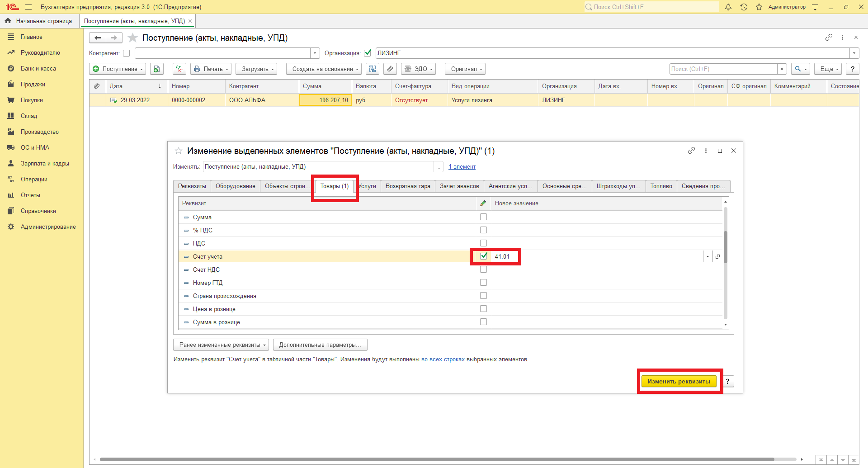Click the favorites star in title bar
This screenshot has width=868, height=468.
coord(759,7)
